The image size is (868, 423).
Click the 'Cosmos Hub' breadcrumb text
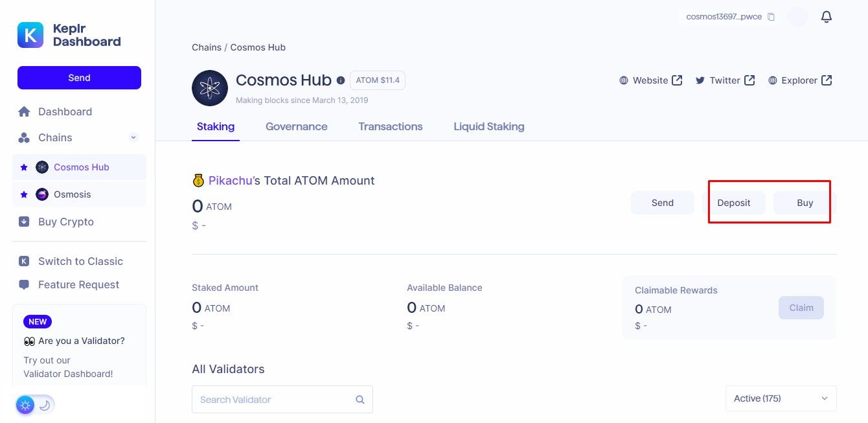point(258,47)
